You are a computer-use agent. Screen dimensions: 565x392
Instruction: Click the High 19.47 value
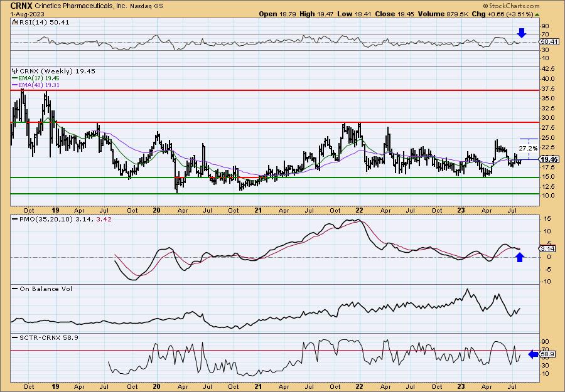tap(316, 14)
